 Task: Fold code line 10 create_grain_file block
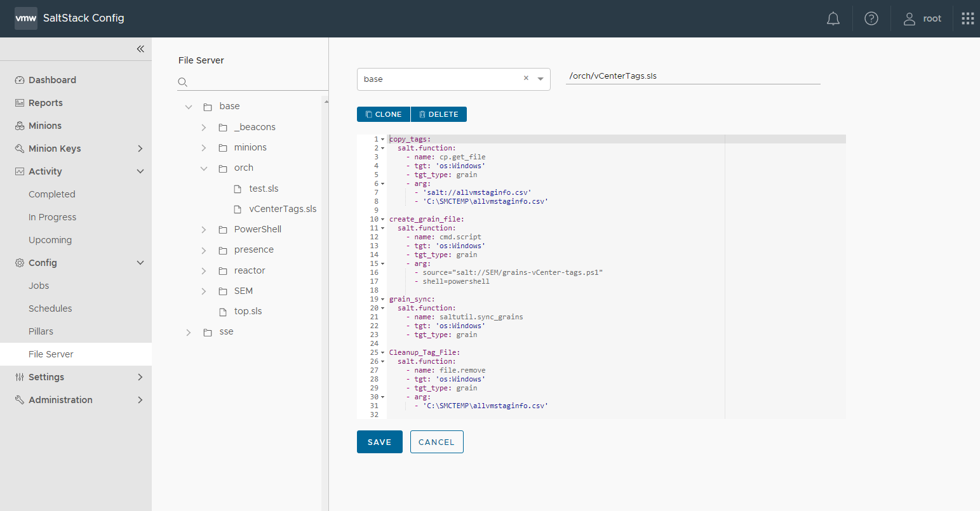click(383, 220)
